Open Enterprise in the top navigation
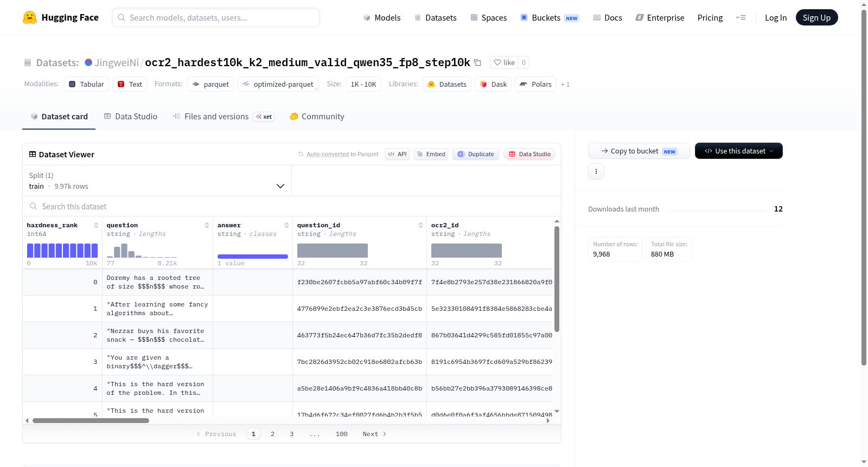868x467 pixels. [x=660, y=18]
